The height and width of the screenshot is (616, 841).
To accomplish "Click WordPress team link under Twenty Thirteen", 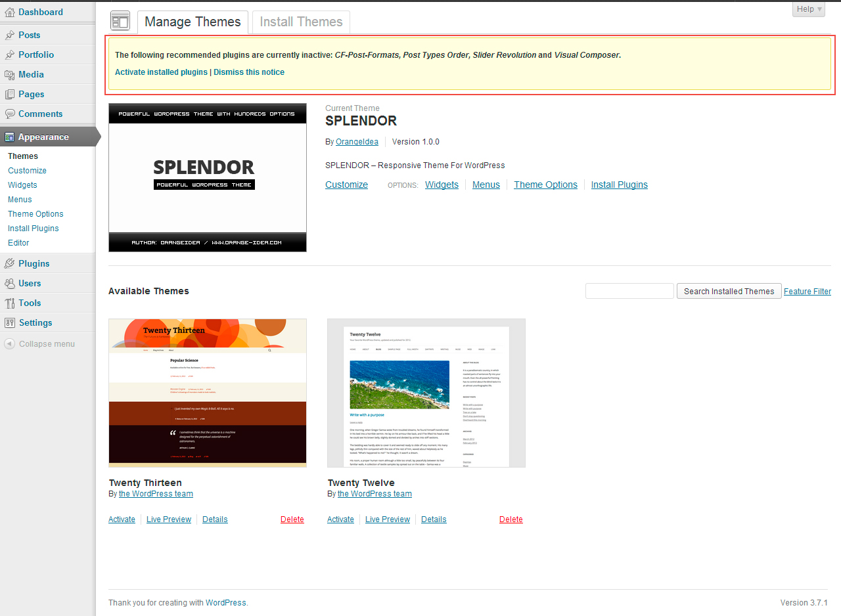I will point(156,494).
